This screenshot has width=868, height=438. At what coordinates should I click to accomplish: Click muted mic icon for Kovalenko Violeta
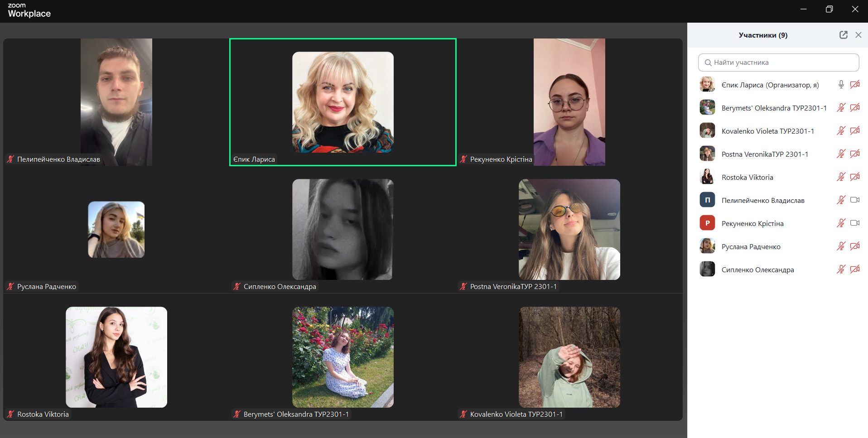pos(841,131)
